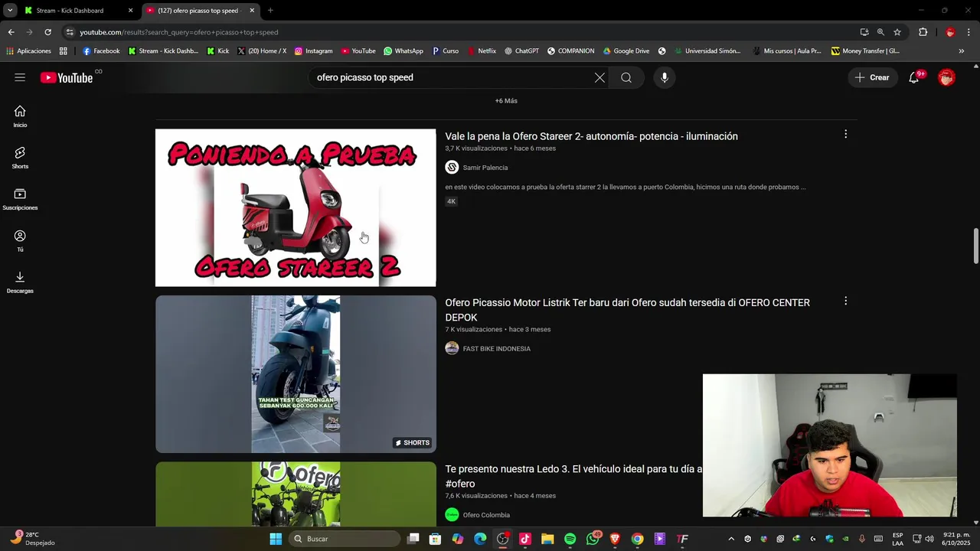Clear the search query with the X

click(599, 77)
